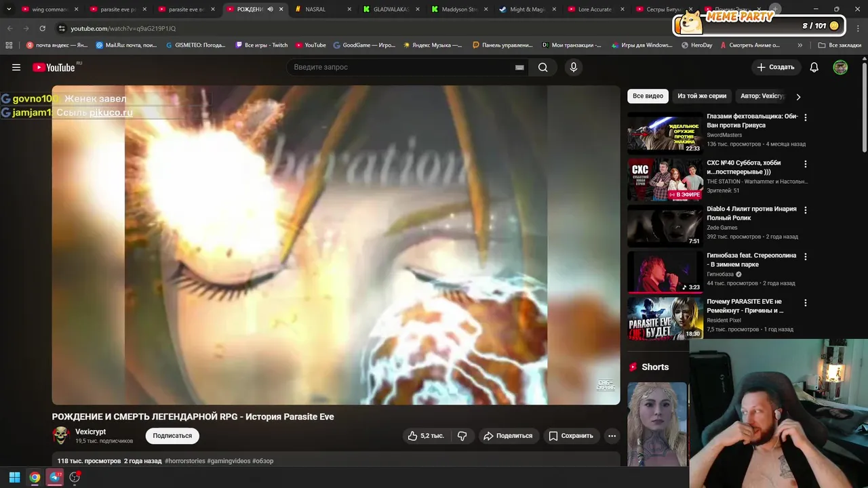Viewport: 868px width, 488px height.
Task: Switch to the wing commander tab
Action: point(50,9)
